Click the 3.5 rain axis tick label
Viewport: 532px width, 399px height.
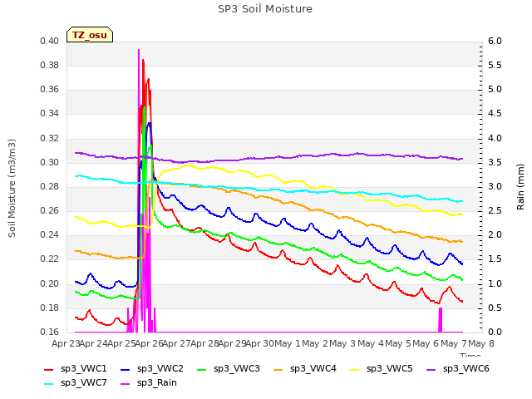pos(495,163)
